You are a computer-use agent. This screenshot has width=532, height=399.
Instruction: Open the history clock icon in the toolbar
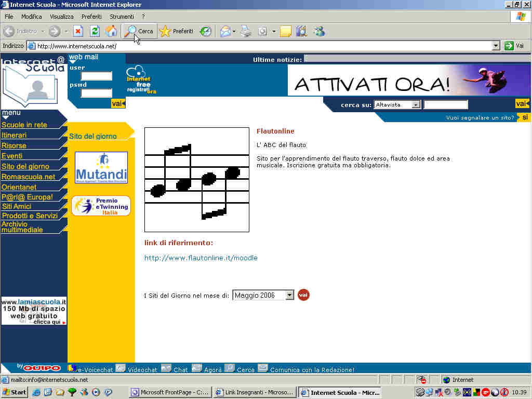205,31
